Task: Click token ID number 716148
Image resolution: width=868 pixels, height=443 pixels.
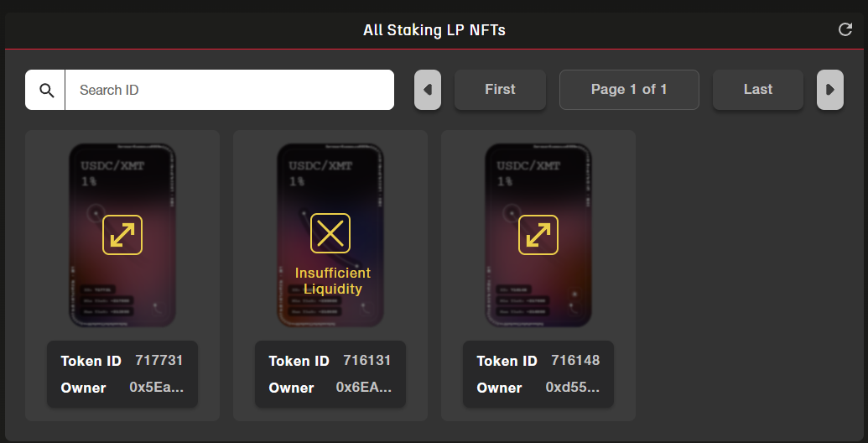Action: [575, 361]
